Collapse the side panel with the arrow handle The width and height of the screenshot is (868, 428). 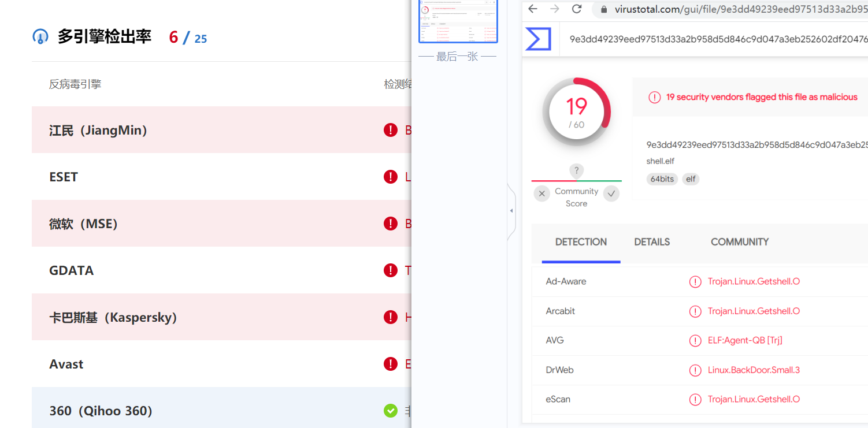pos(511,211)
